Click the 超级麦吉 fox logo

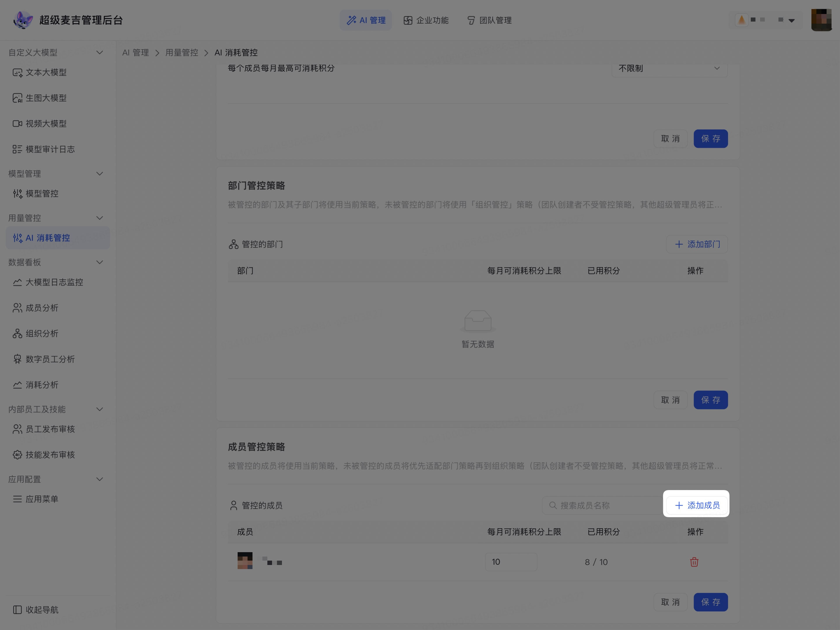point(23,20)
